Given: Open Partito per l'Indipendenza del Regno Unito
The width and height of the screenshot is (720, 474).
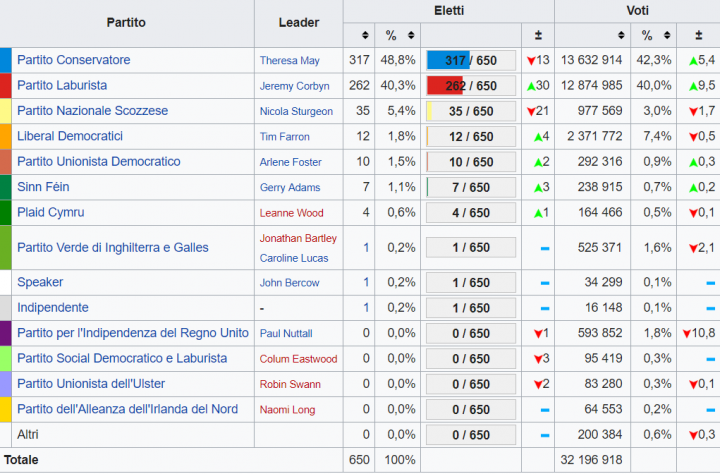Looking at the screenshot, I should click(133, 333).
